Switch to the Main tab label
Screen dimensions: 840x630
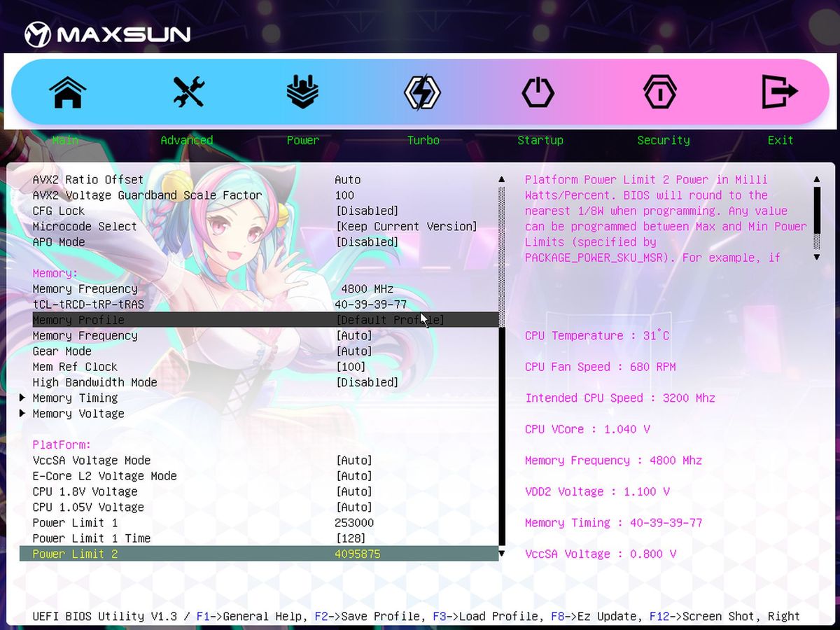(65, 140)
